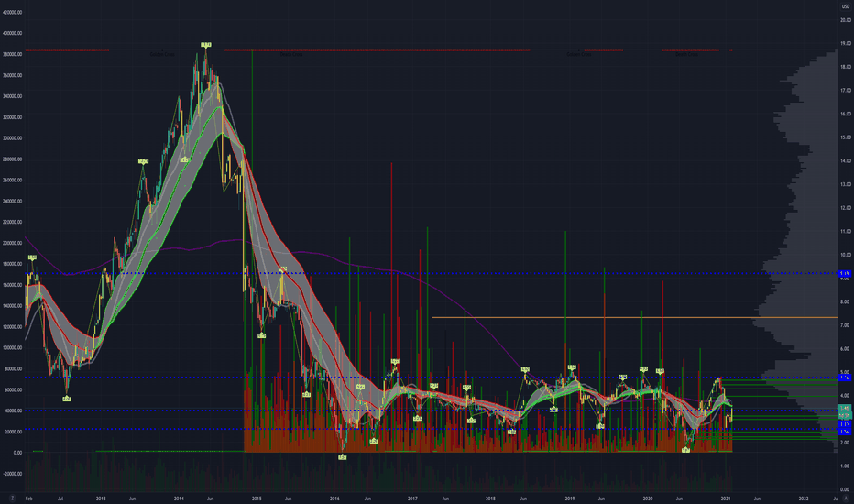Image resolution: width=854 pixels, height=504 pixels.
Task: Click the 7.00 value on right price axis
Action: click(845, 325)
